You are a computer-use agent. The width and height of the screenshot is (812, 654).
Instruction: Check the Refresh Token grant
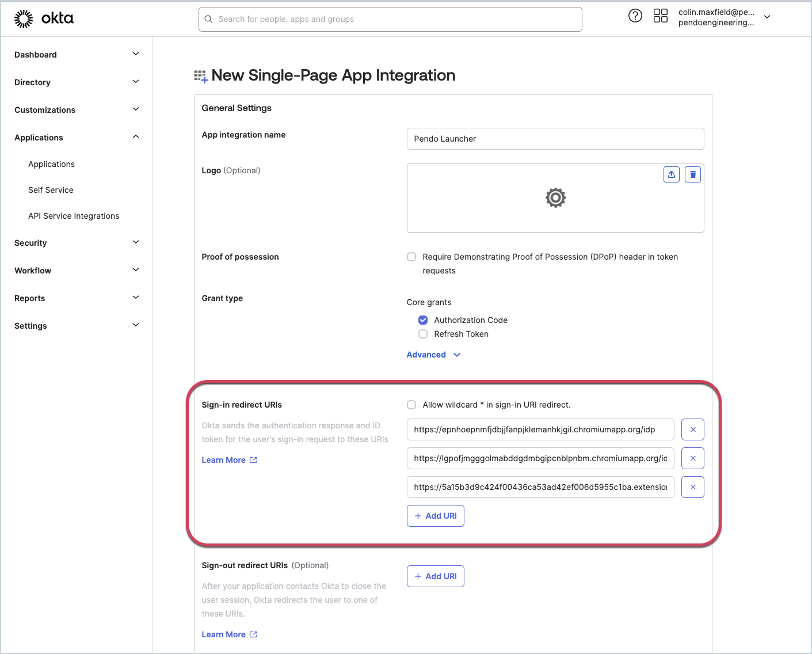point(423,334)
